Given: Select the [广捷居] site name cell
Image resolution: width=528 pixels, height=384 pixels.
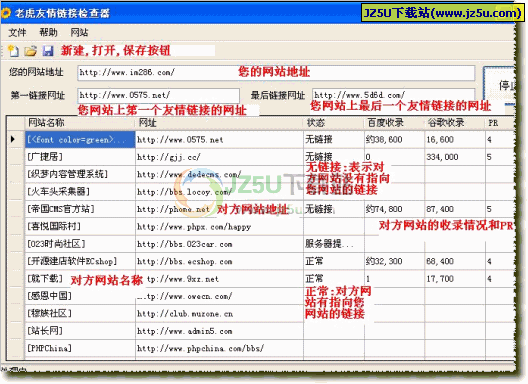Looking at the screenshot, I should (80, 157).
